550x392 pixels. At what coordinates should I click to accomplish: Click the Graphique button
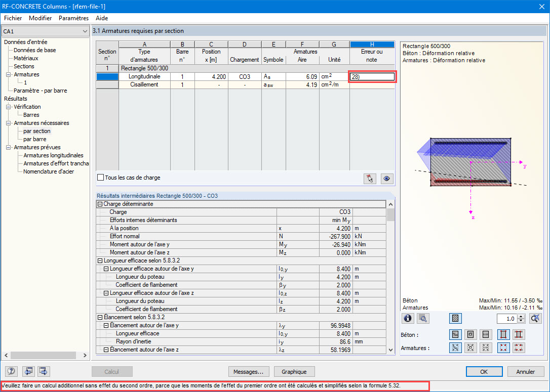pos(294,372)
